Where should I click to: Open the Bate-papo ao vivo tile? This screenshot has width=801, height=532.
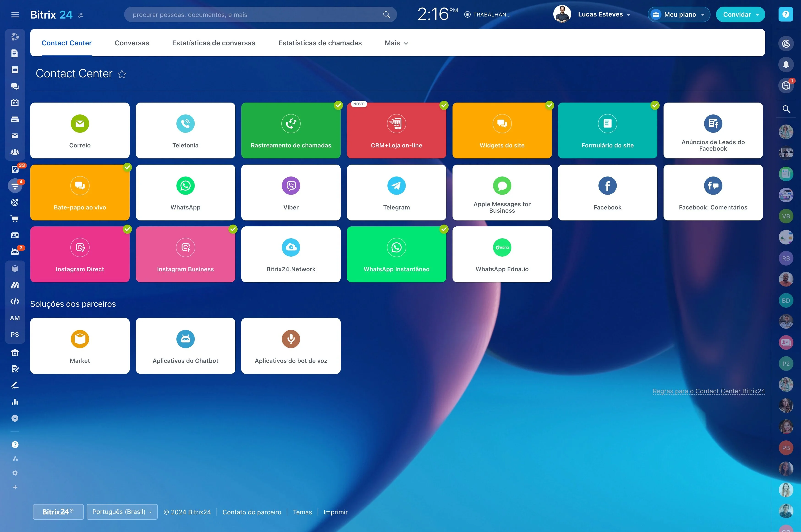click(80, 192)
